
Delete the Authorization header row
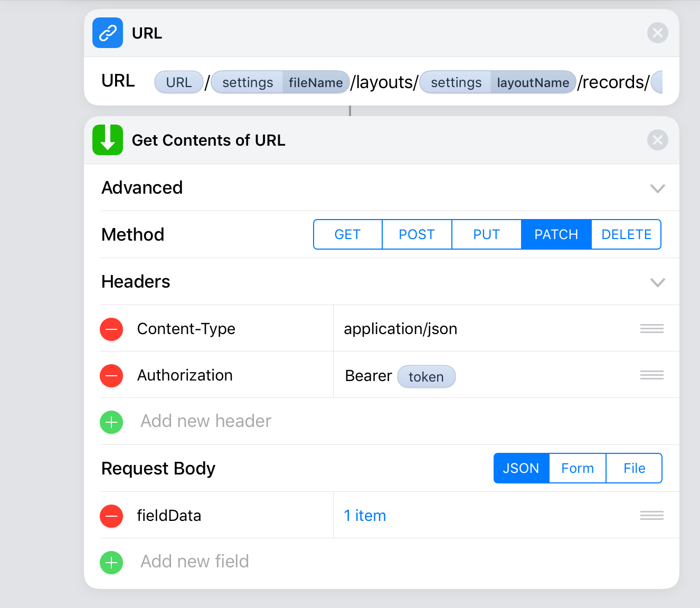[x=111, y=376]
